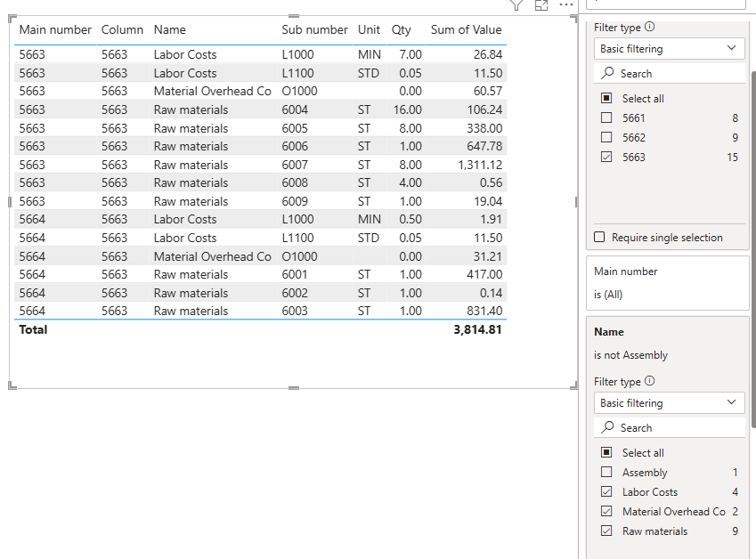Click the Qty 16.00 cell

(408, 109)
